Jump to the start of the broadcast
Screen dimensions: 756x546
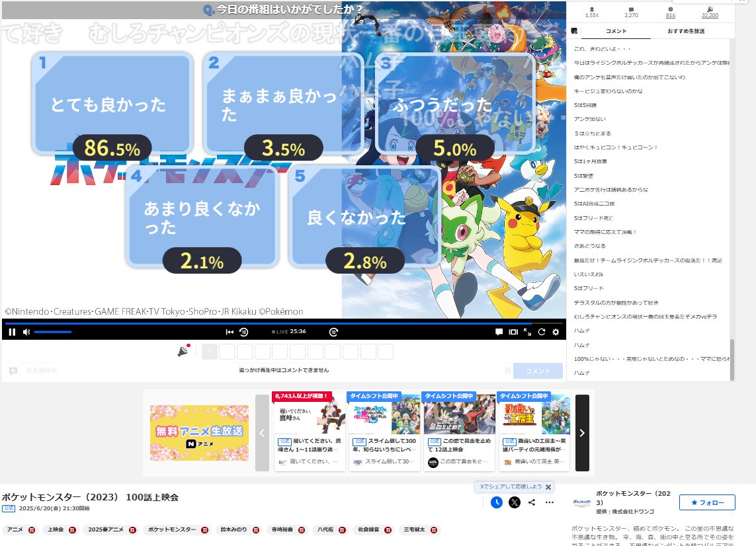(x=230, y=332)
